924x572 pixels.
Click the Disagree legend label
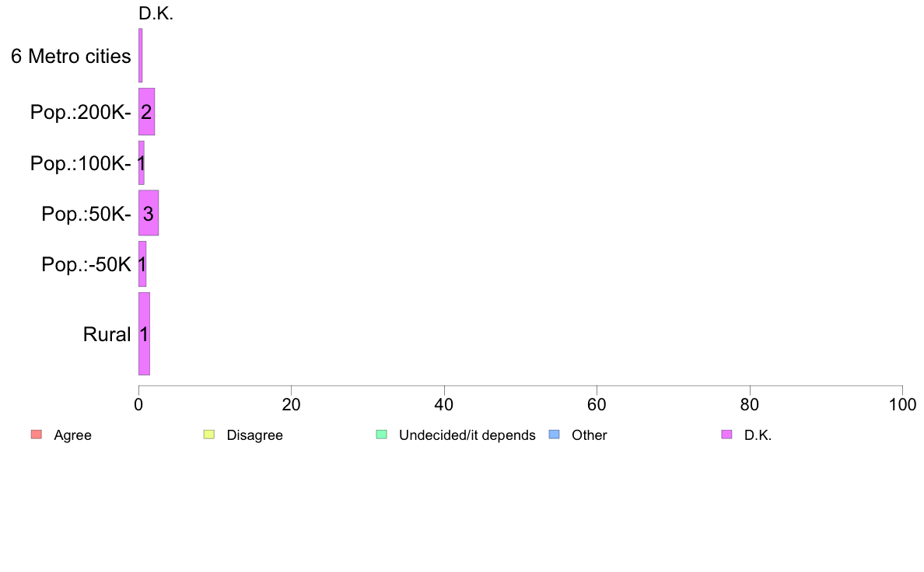tap(254, 435)
